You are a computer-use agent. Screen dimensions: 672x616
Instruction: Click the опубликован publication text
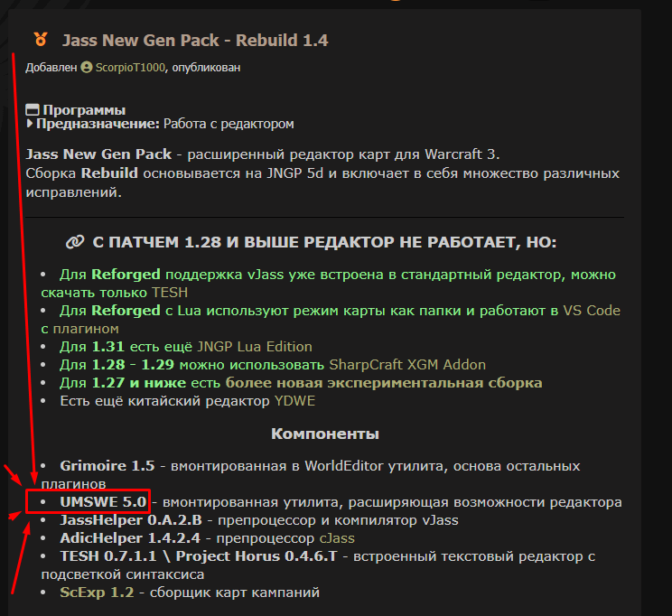(206, 68)
